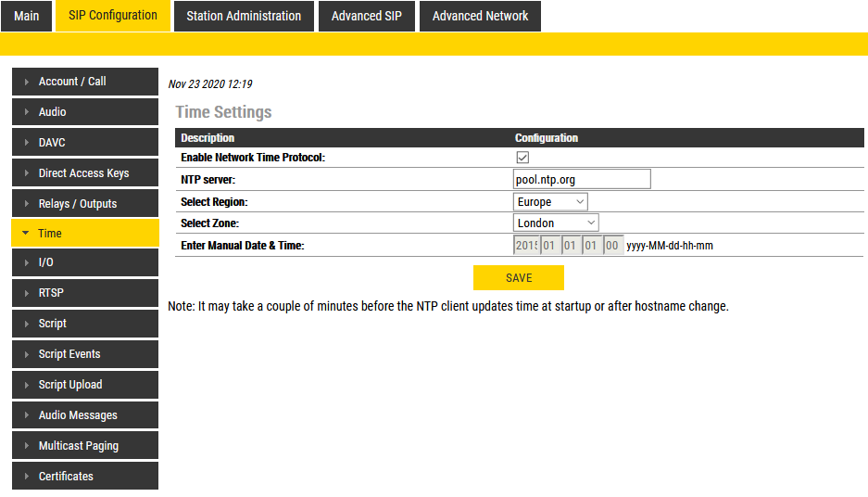Click the arrow icon next to DAVC

click(x=27, y=143)
